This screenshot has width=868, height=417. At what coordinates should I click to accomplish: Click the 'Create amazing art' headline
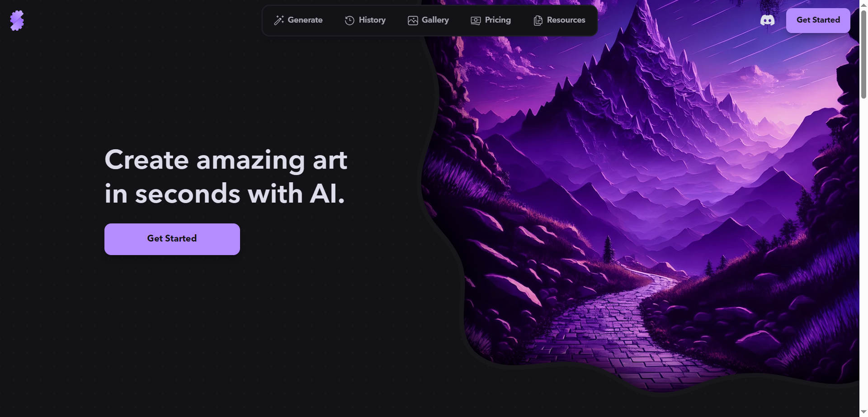coord(226,160)
